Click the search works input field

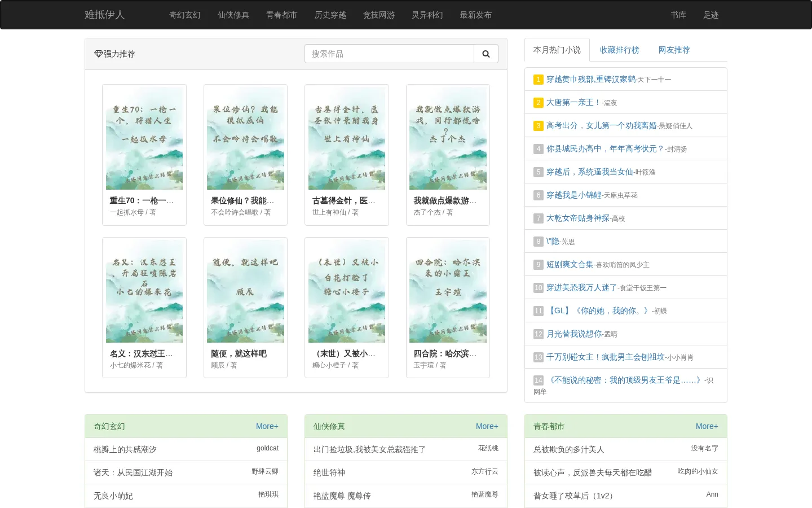tap(389, 54)
